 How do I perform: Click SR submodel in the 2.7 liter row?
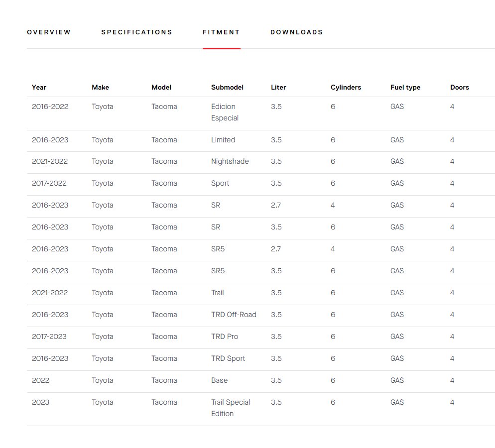(216, 205)
